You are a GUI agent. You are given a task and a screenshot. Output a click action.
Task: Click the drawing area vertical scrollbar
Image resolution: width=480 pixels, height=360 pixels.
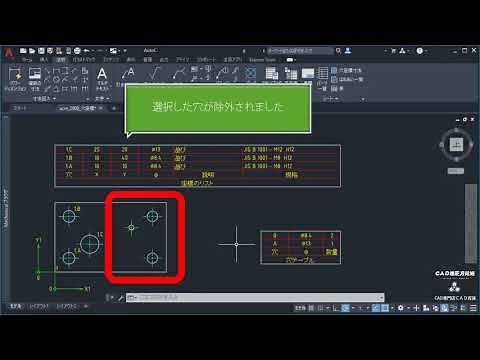(x=471, y=223)
